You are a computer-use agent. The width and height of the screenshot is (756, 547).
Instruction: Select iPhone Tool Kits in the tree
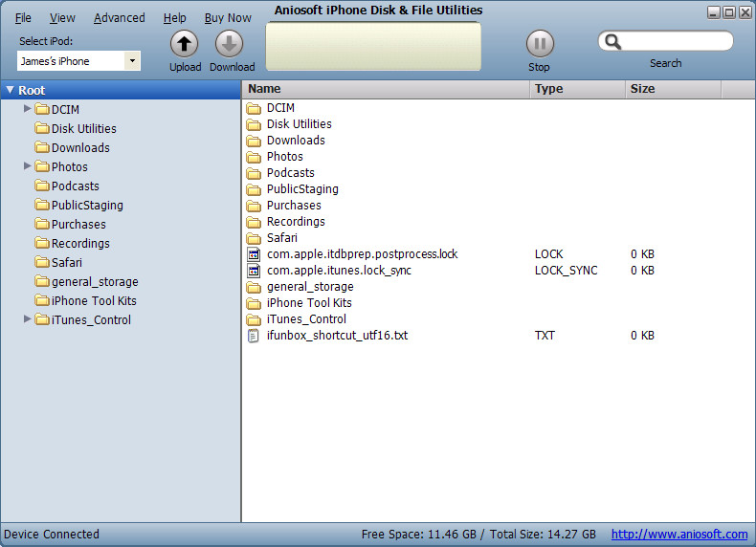click(94, 300)
